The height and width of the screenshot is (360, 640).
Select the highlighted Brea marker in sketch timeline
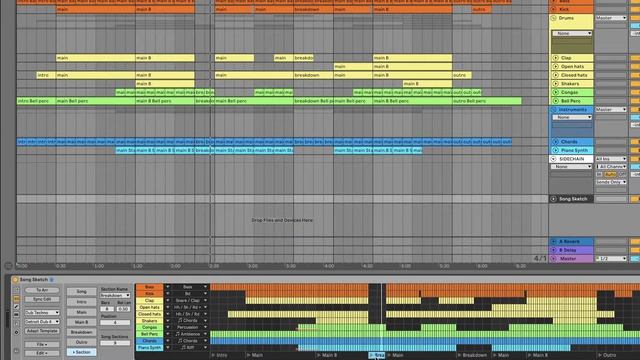point(377,355)
